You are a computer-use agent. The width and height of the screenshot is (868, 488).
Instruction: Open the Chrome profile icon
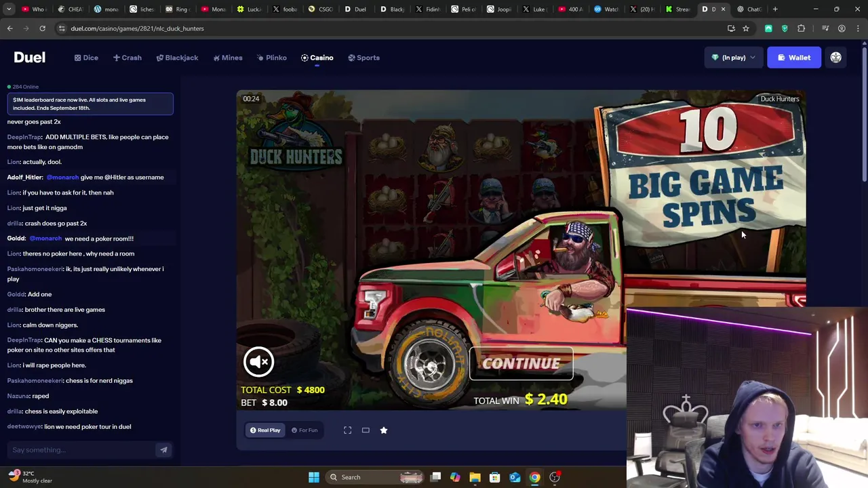(x=842, y=28)
